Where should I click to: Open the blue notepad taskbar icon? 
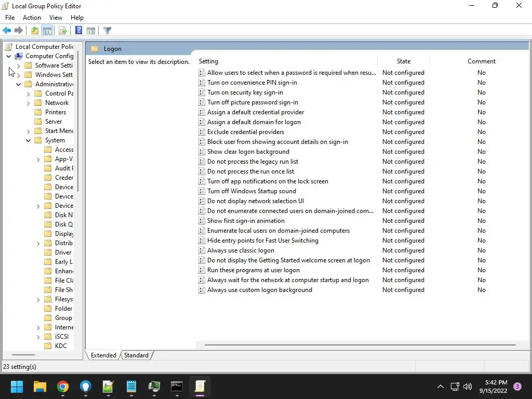(x=131, y=387)
